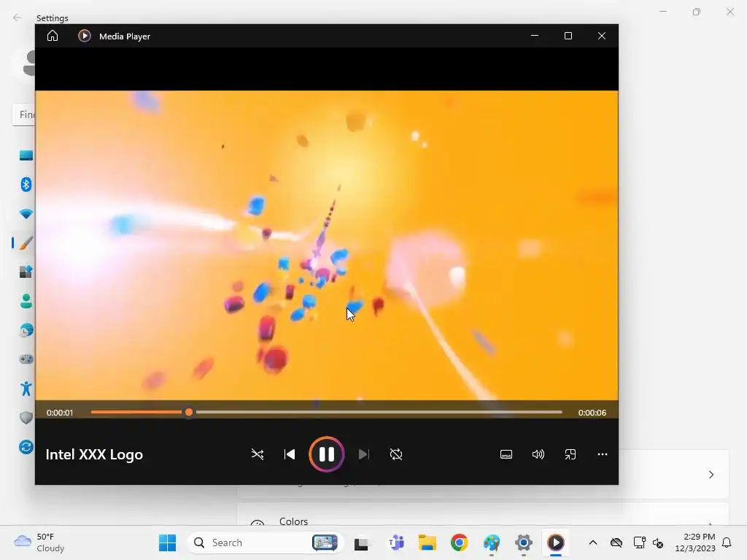Seek to the middle of the timeline
747x560 pixels.
click(x=326, y=412)
